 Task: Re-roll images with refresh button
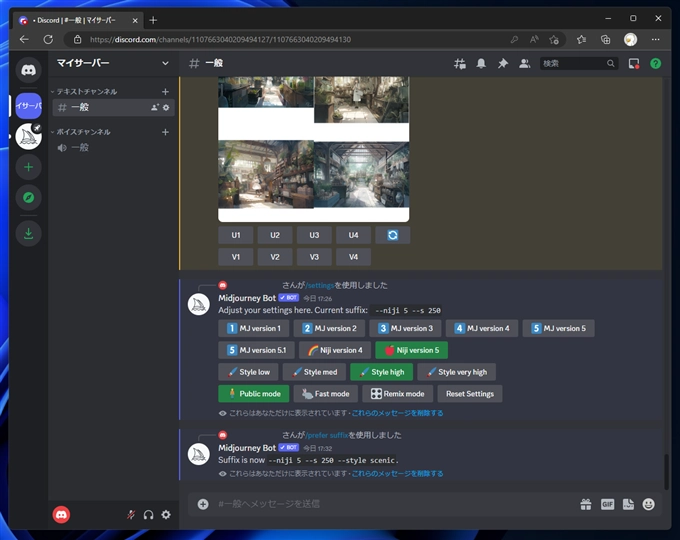pyautogui.click(x=392, y=235)
